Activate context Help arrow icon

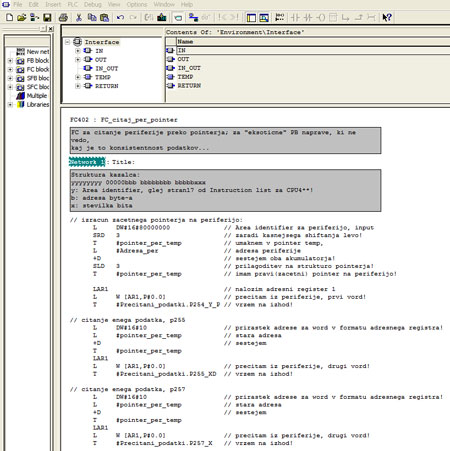pyautogui.click(x=387, y=17)
